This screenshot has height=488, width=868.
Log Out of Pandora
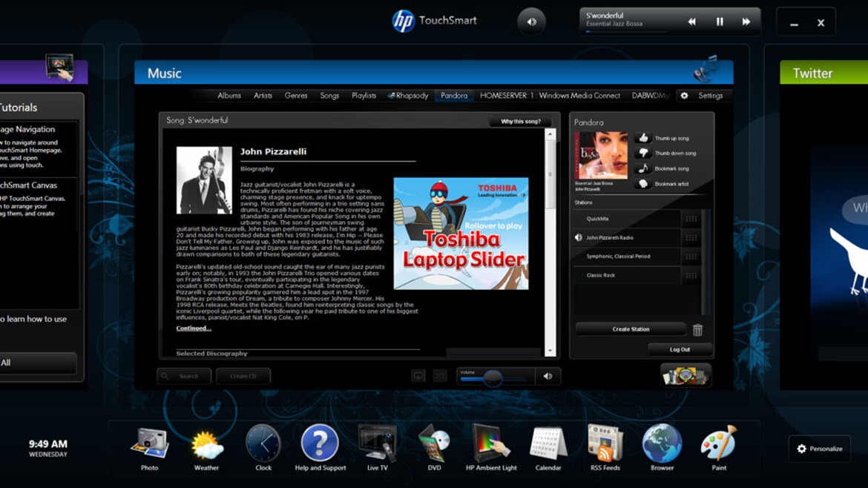680,349
